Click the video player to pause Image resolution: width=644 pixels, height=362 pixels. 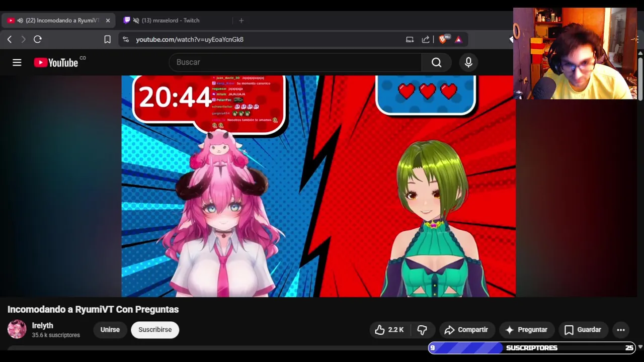(318, 186)
